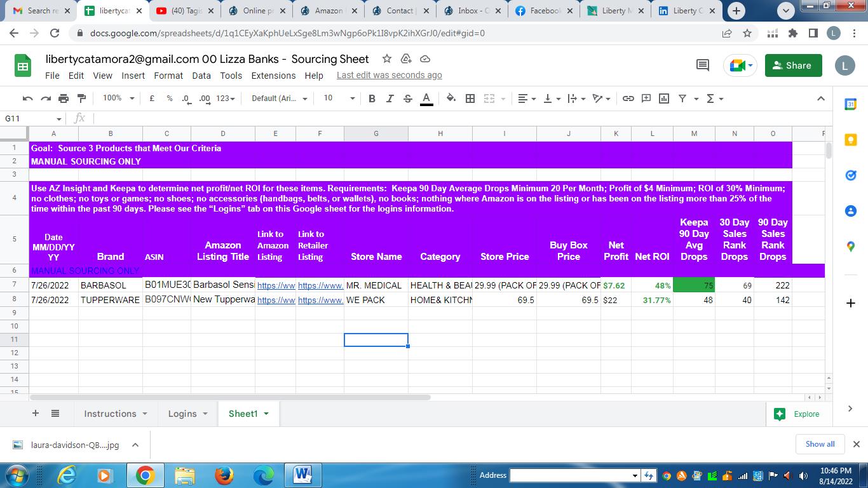Switch to the Instructions sheet tab
Image resolution: width=868 pixels, height=488 pixels.
[x=115, y=414]
